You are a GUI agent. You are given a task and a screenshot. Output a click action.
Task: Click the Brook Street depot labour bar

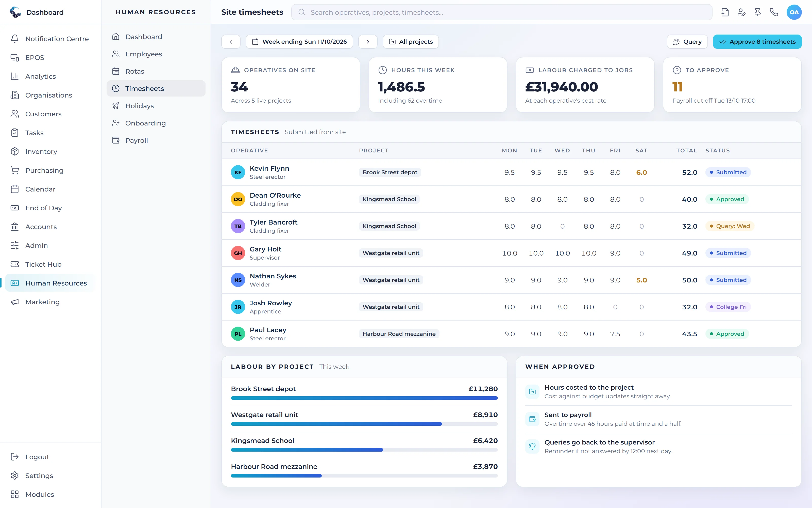tap(364, 398)
